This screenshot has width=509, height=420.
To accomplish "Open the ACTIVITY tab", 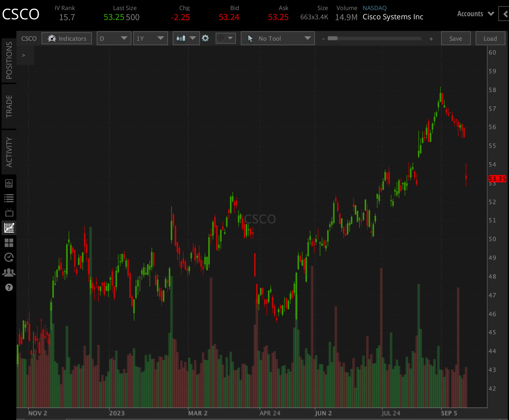I will (x=9, y=150).
